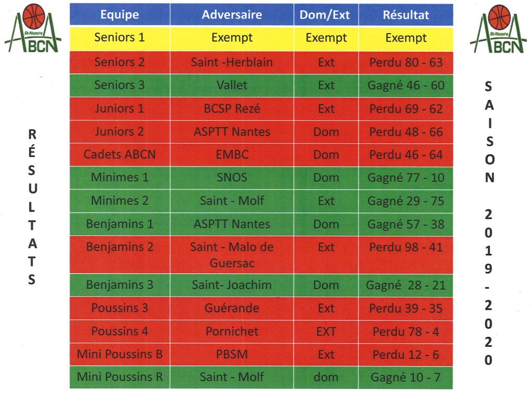Click the Pornichet opponent cell
Screen dimensions: 532x394
(x=232, y=331)
